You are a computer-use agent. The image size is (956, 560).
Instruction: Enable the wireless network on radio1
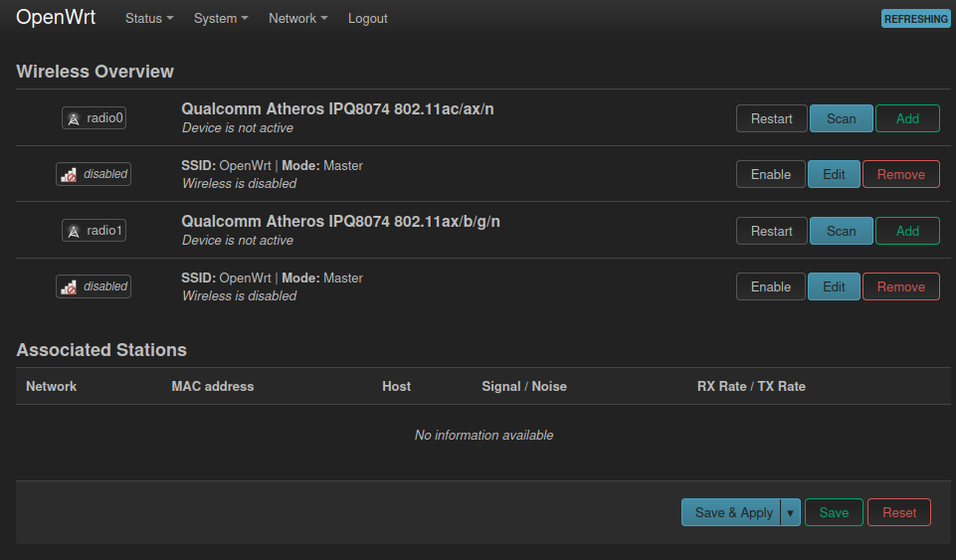[771, 286]
